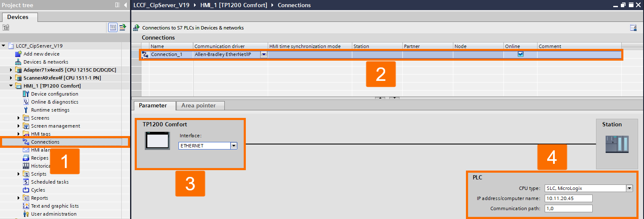Click the Partner column header
Viewport: 644px width, 219px height.
point(428,46)
